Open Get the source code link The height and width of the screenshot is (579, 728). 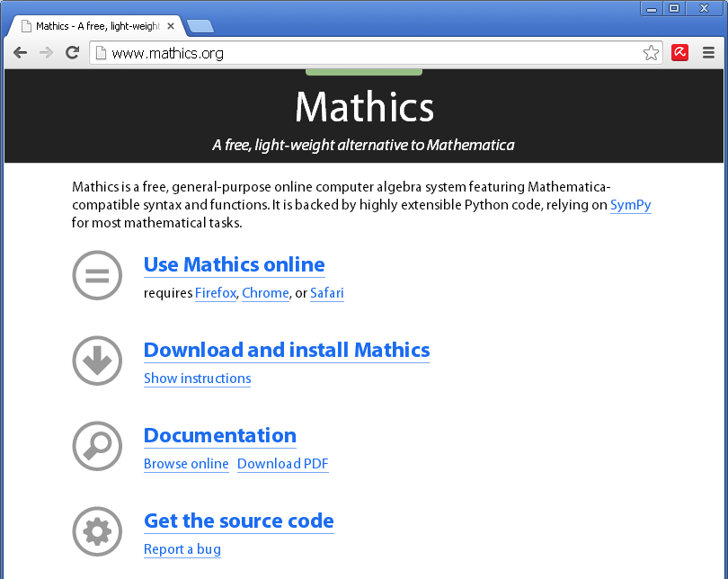tap(239, 521)
